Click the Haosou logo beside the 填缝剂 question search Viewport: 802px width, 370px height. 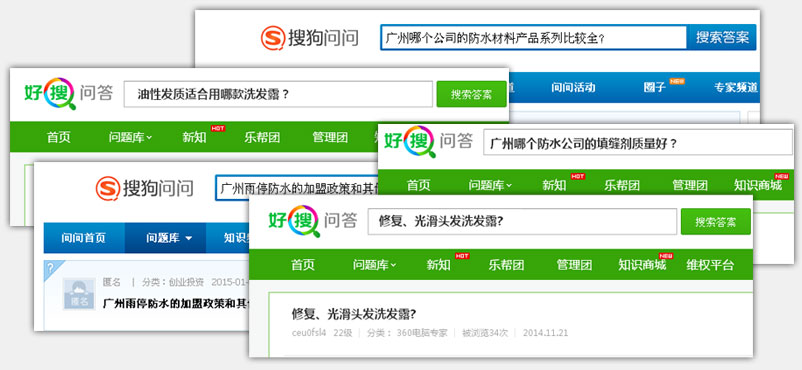pyautogui.click(x=429, y=142)
